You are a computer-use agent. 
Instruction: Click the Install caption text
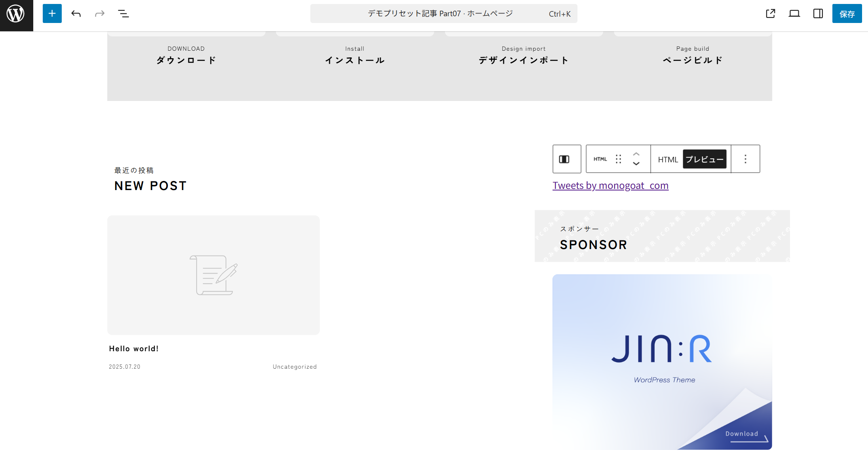point(355,49)
